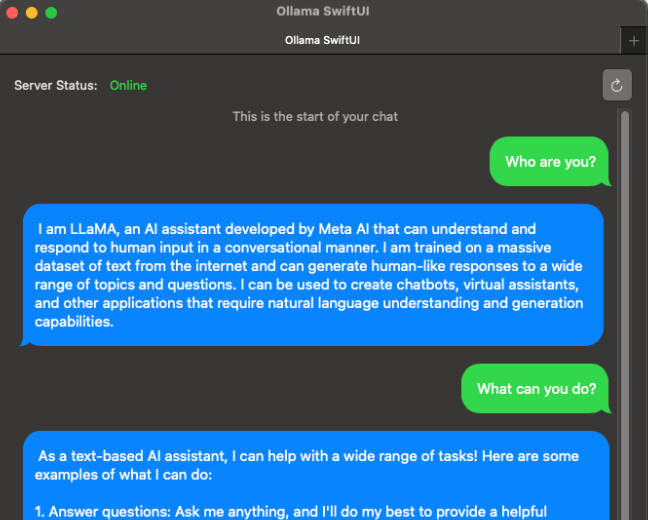
Task: Add a new tab with plus button
Action: pyautogui.click(x=634, y=41)
